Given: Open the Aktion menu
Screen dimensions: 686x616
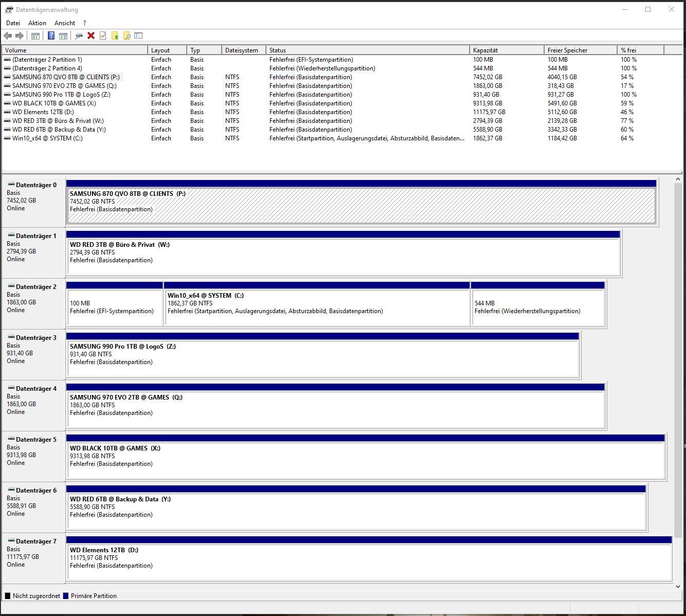Looking at the screenshot, I should click(37, 23).
